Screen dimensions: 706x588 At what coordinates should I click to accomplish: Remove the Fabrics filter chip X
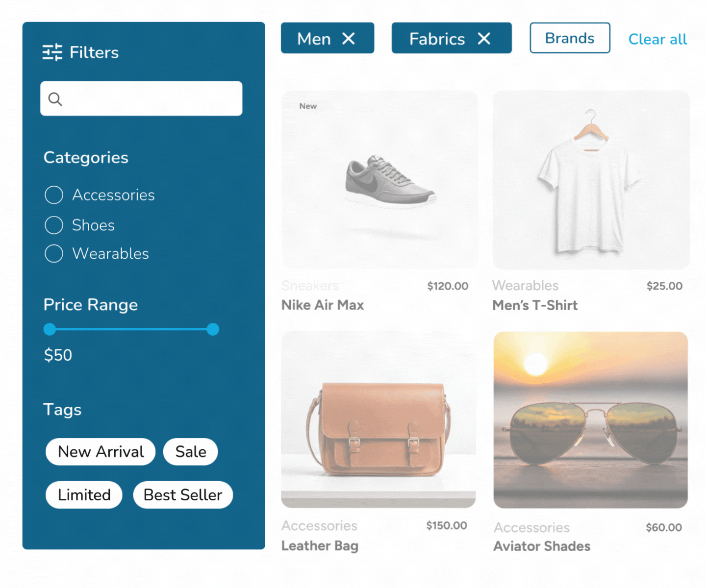click(x=484, y=38)
